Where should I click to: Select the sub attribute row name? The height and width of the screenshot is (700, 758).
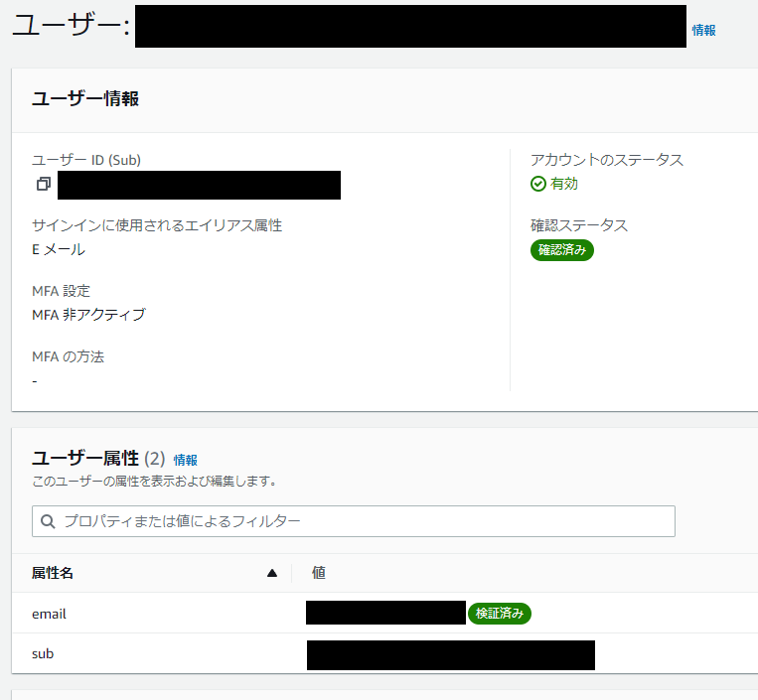[x=43, y=654]
